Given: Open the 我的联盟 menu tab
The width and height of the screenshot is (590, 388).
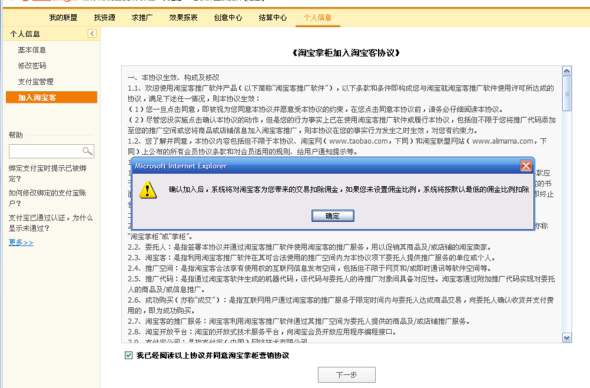Looking at the screenshot, I should (x=63, y=18).
